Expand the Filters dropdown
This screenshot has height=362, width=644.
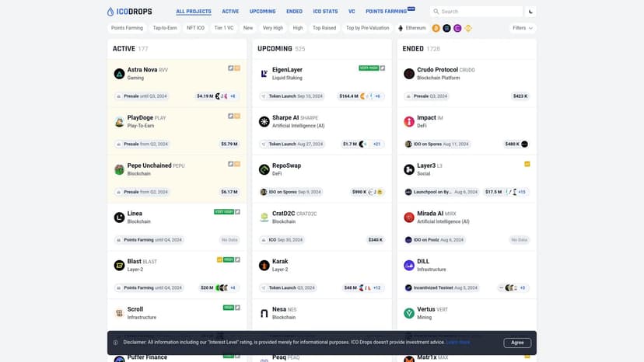click(x=523, y=28)
